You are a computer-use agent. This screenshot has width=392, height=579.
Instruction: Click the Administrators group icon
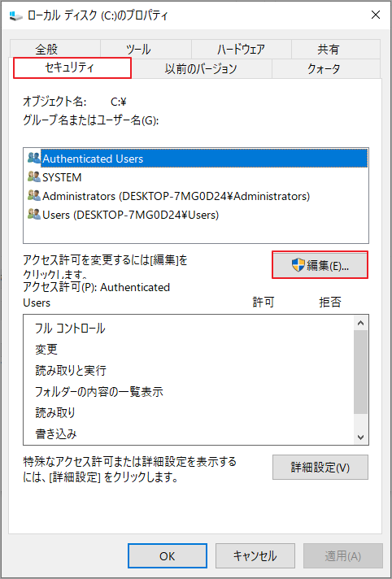click(34, 195)
